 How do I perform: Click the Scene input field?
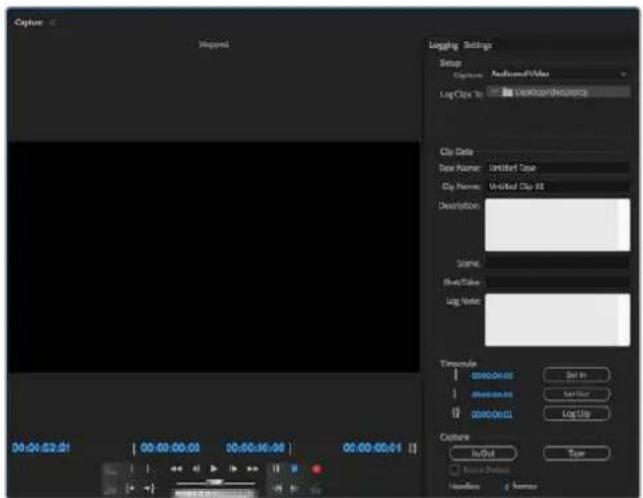[x=558, y=263]
